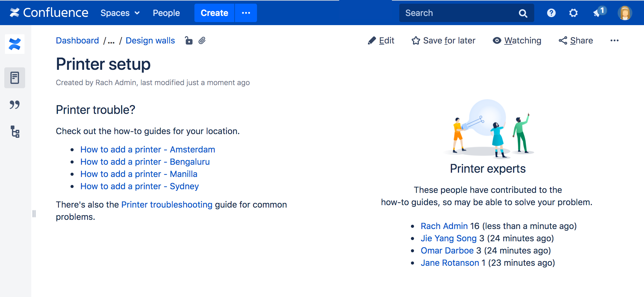Open the more create options ellipsis button
This screenshot has width=644, height=297.
[246, 13]
